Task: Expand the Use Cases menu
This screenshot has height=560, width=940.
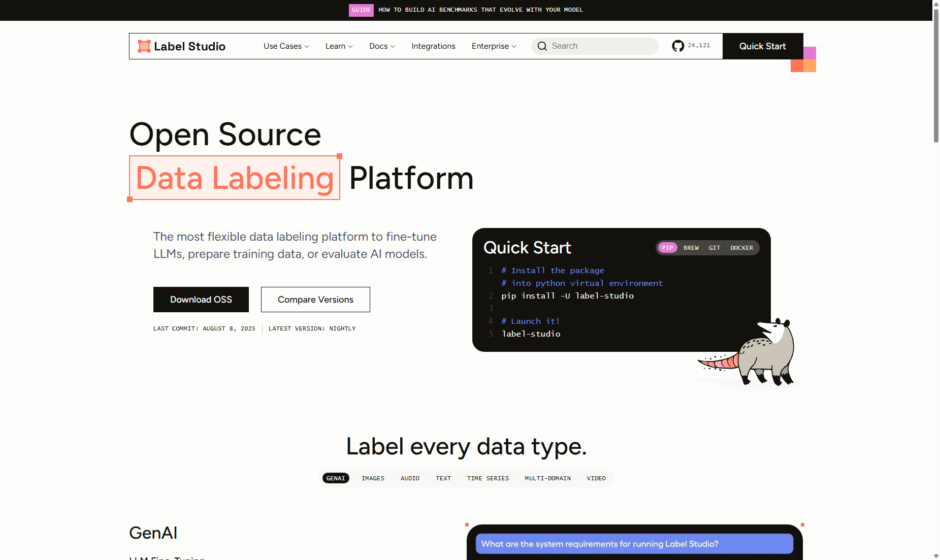Action: tap(286, 46)
